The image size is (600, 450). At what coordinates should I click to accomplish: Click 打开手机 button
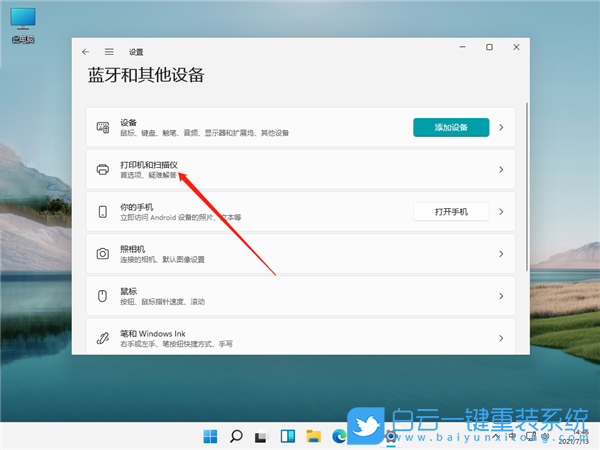click(x=451, y=212)
